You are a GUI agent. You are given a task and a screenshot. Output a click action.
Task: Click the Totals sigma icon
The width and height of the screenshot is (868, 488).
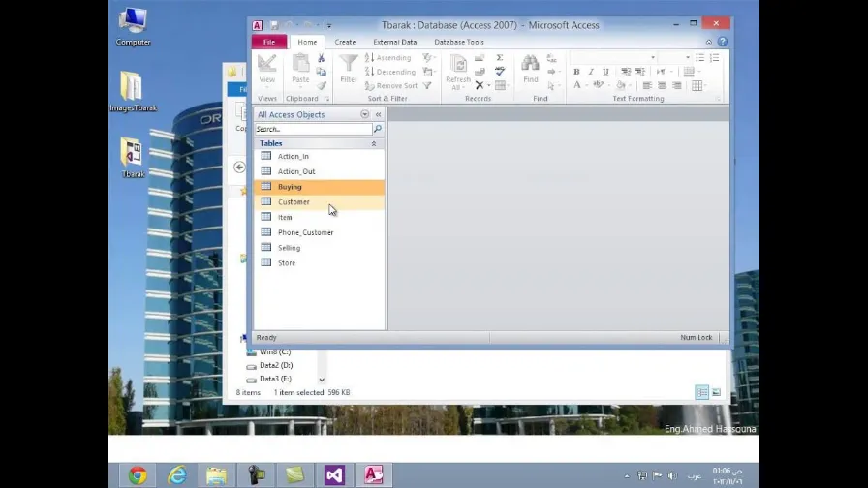(x=499, y=57)
